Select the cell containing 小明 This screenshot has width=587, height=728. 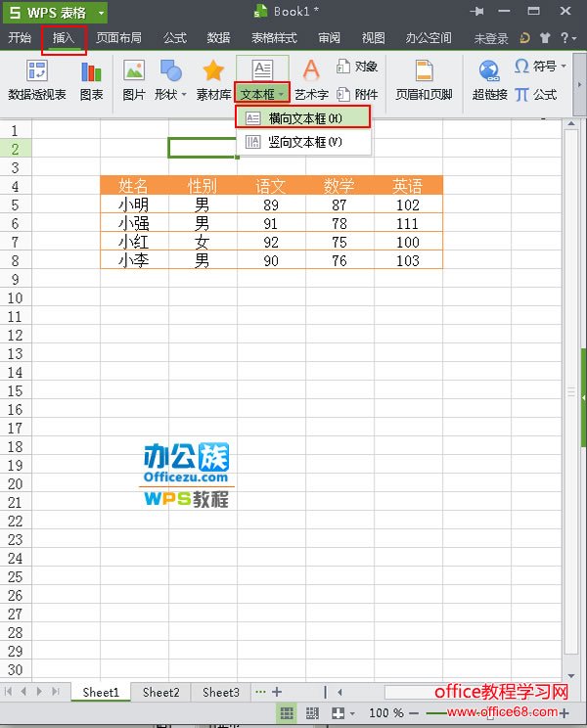point(134,205)
